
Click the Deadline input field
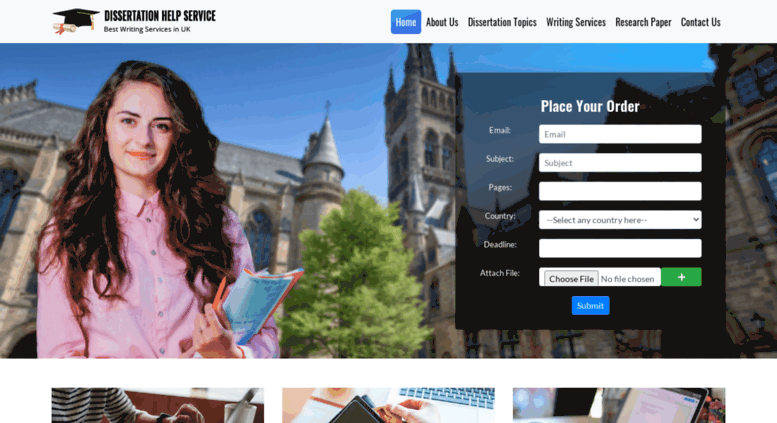[620, 248]
